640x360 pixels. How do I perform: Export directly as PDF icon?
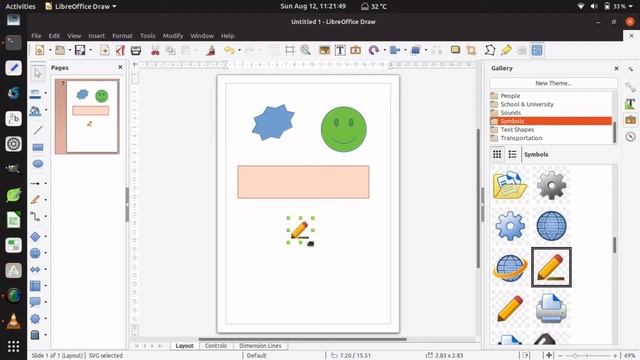click(120, 50)
